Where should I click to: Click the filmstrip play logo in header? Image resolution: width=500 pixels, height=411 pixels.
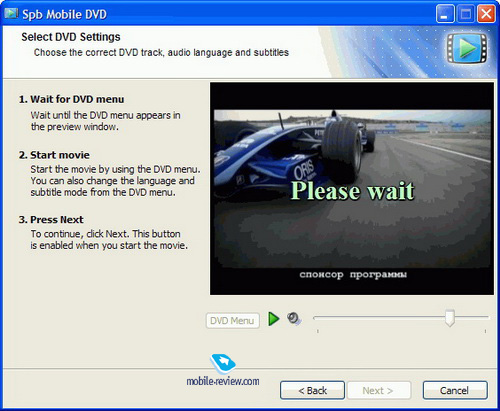point(467,48)
